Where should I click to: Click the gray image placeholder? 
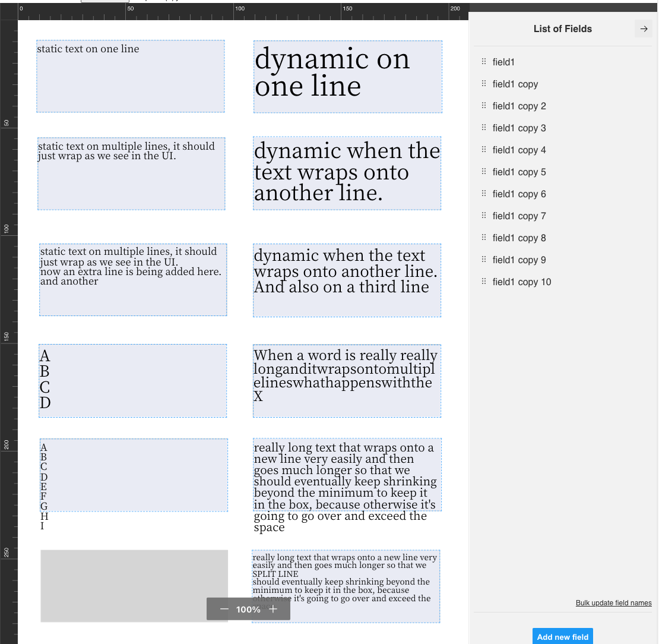(134, 586)
